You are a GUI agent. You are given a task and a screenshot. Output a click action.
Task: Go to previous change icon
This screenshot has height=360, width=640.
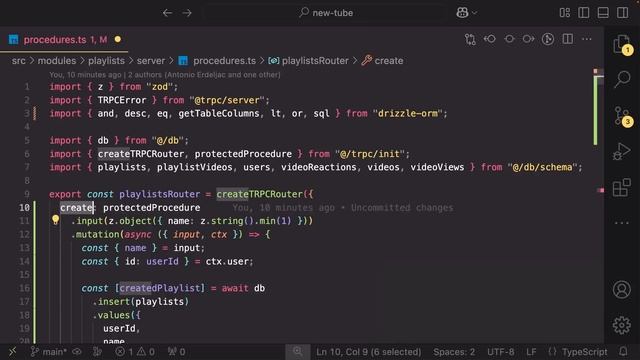tap(490, 39)
